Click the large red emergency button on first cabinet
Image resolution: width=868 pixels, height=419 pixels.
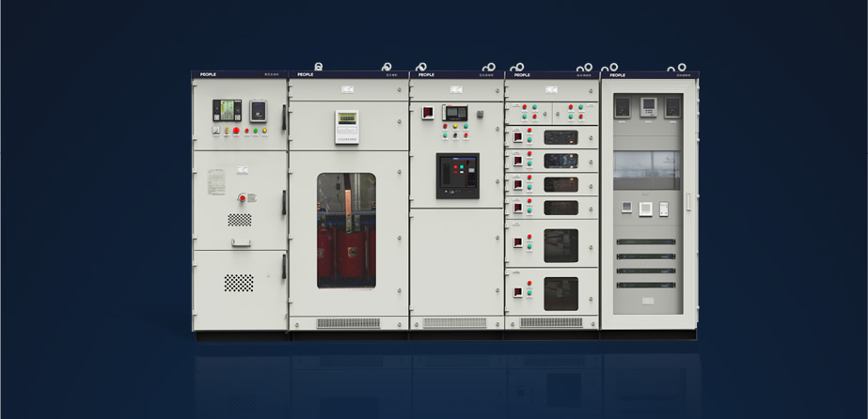coord(236,131)
